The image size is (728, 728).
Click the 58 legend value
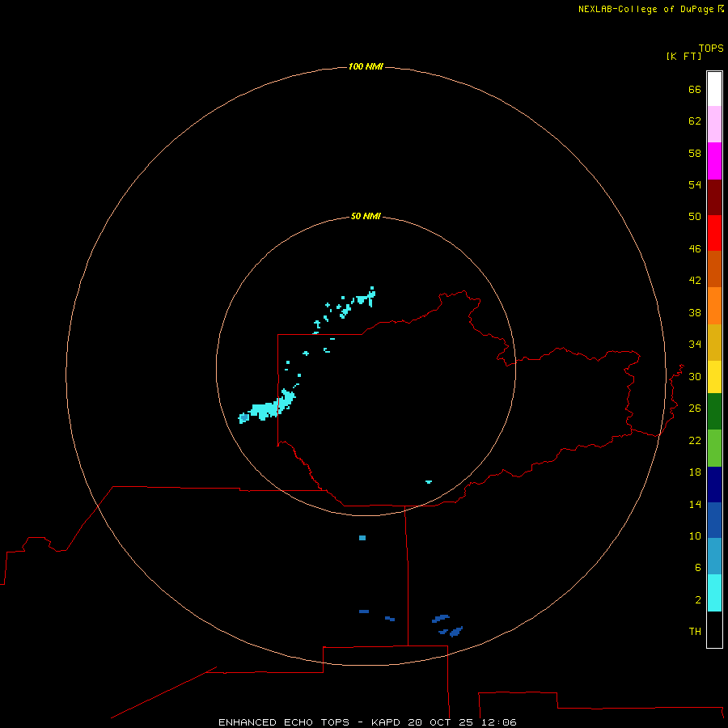tap(695, 154)
